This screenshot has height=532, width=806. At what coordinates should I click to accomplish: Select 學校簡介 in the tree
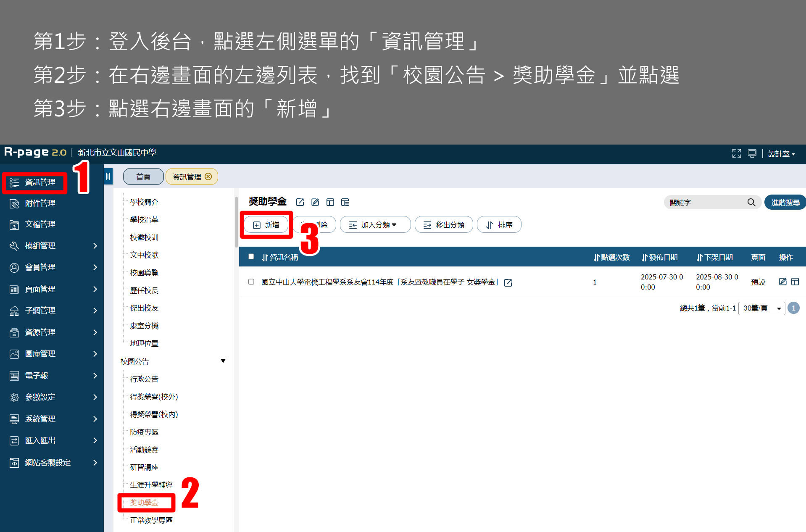point(144,202)
